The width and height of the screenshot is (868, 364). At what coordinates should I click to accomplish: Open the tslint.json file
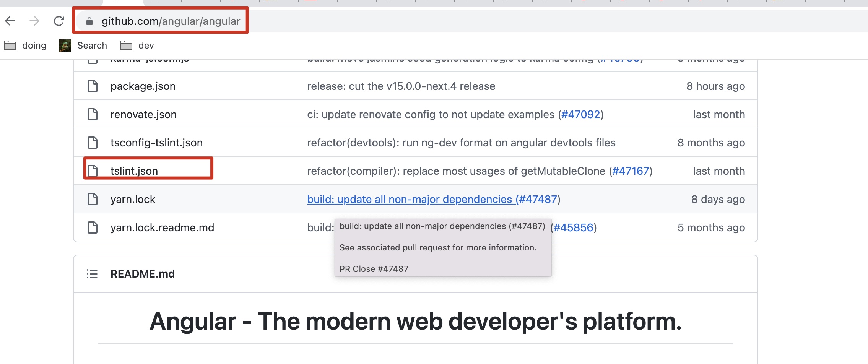click(134, 171)
